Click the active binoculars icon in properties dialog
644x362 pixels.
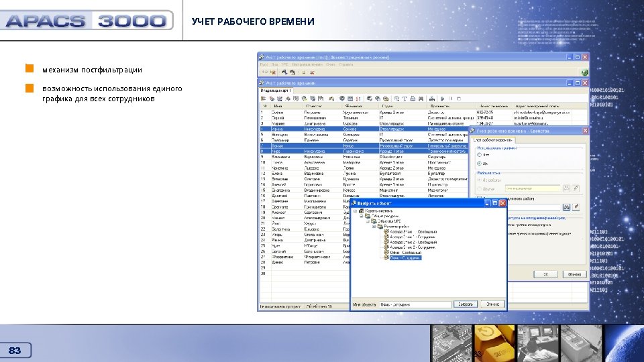point(566,207)
